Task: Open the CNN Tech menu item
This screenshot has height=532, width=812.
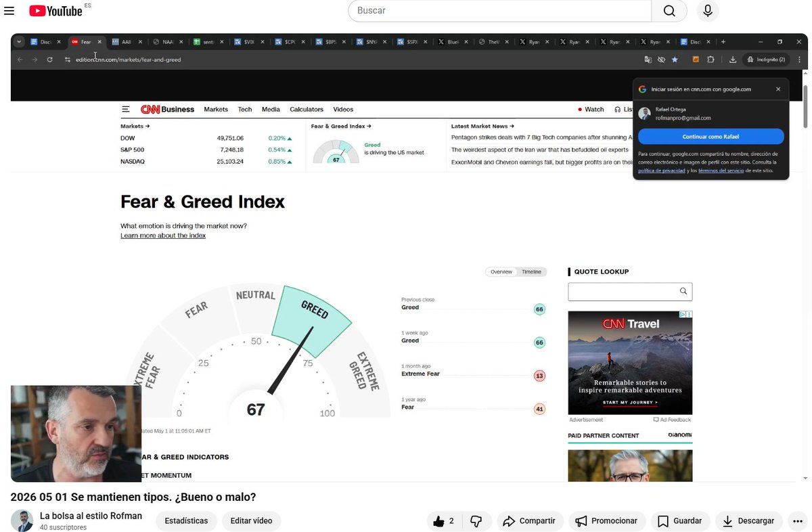Action: (245, 109)
